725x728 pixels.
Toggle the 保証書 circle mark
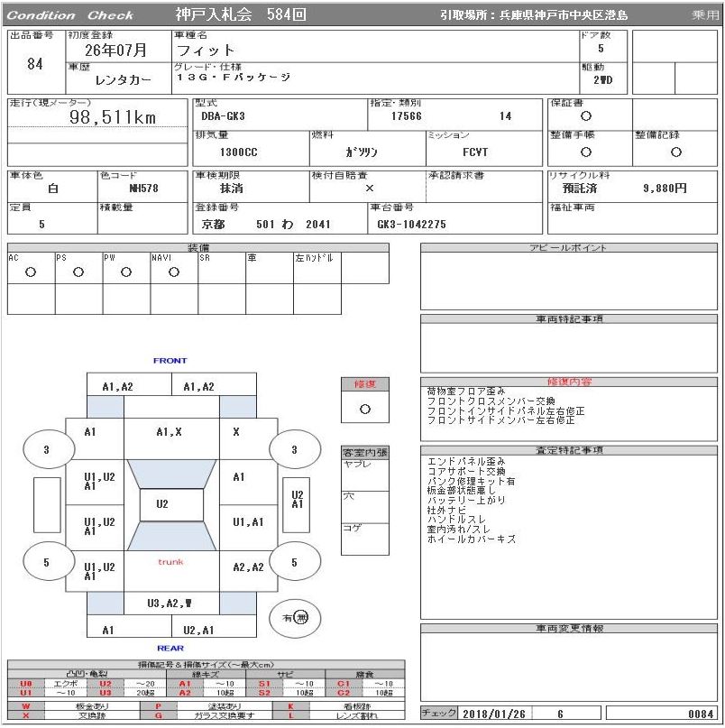[x=586, y=116]
